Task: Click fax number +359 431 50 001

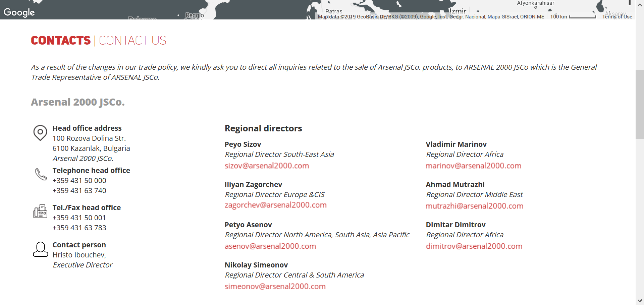Action: 79,218
